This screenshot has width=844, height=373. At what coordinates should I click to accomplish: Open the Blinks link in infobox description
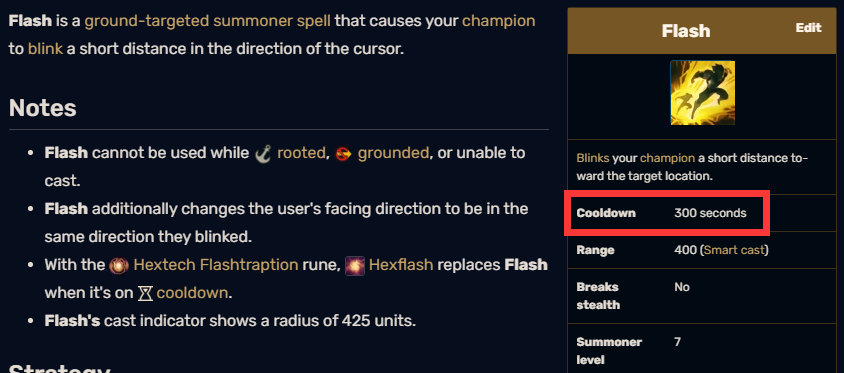click(593, 158)
